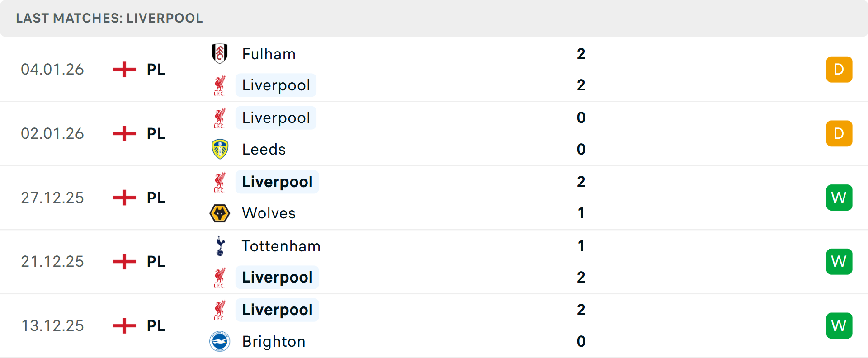Click the draw badge for Leeds match

(839, 133)
